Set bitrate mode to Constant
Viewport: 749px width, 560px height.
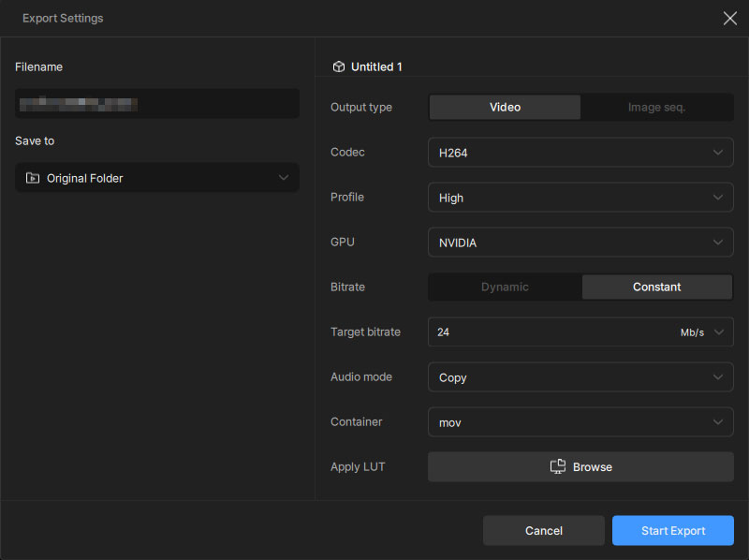tap(656, 287)
